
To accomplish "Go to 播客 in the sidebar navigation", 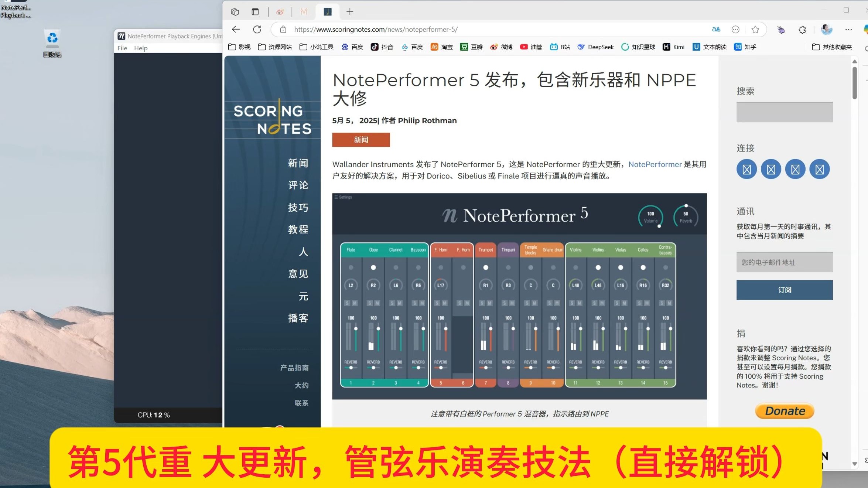I will point(298,318).
